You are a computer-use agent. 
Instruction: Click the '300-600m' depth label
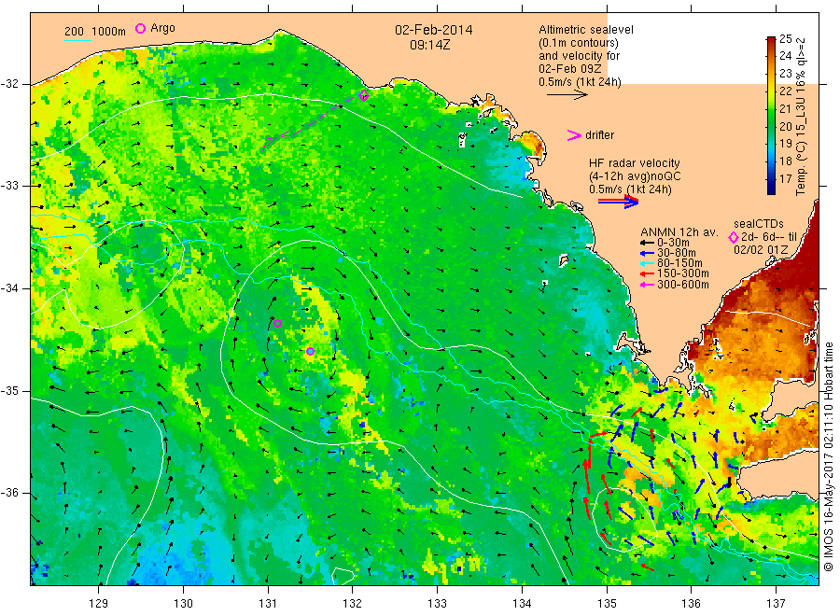tap(683, 285)
